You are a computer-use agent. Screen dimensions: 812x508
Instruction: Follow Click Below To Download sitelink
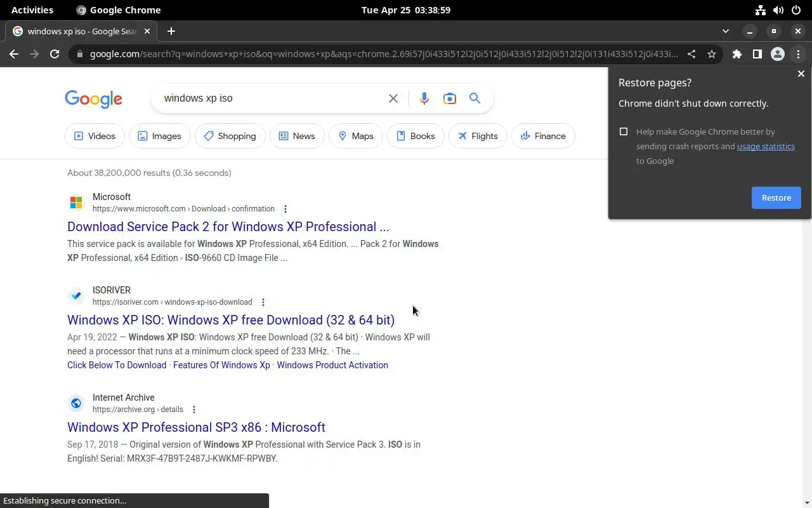pos(117,365)
